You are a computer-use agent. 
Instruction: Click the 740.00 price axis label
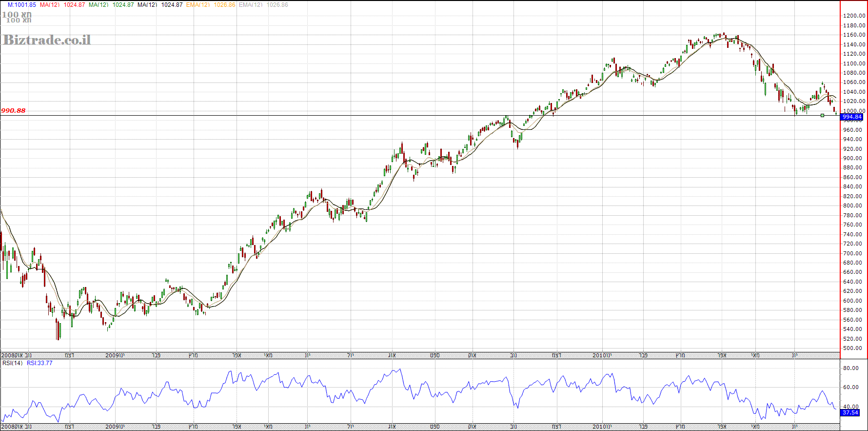(853, 234)
